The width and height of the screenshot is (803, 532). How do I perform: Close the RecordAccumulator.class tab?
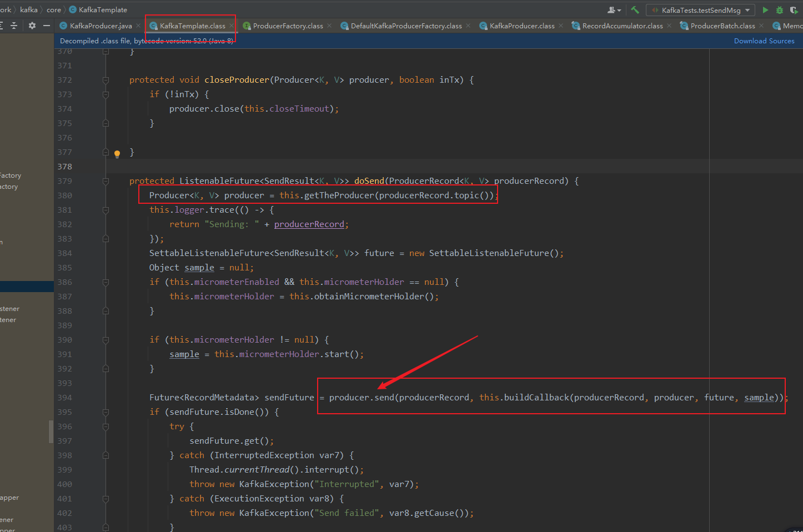(669, 26)
